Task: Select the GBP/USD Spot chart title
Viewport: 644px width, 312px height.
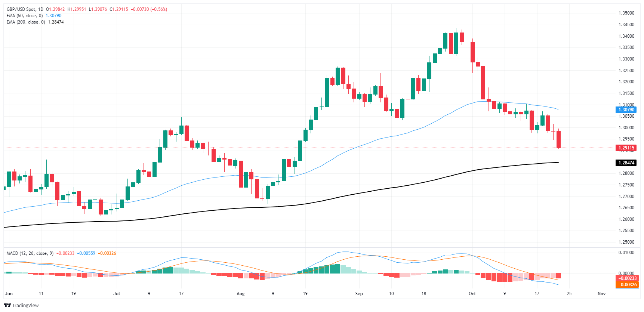Action: [x=25, y=9]
